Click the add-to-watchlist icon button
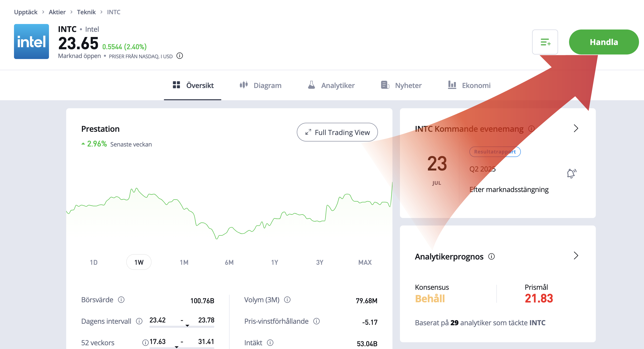 point(545,42)
